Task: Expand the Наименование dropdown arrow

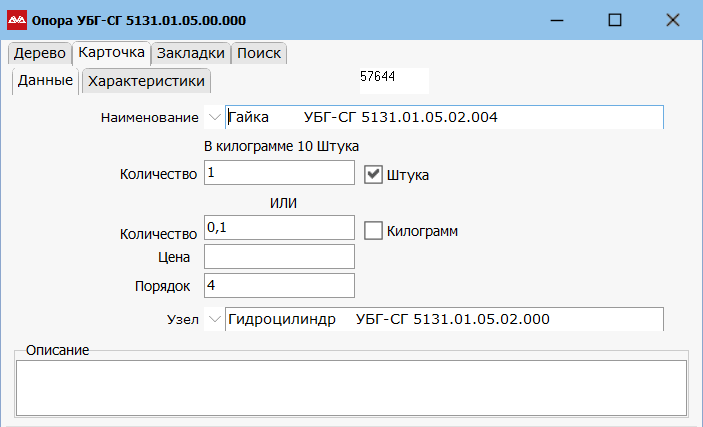Action: 214,118
